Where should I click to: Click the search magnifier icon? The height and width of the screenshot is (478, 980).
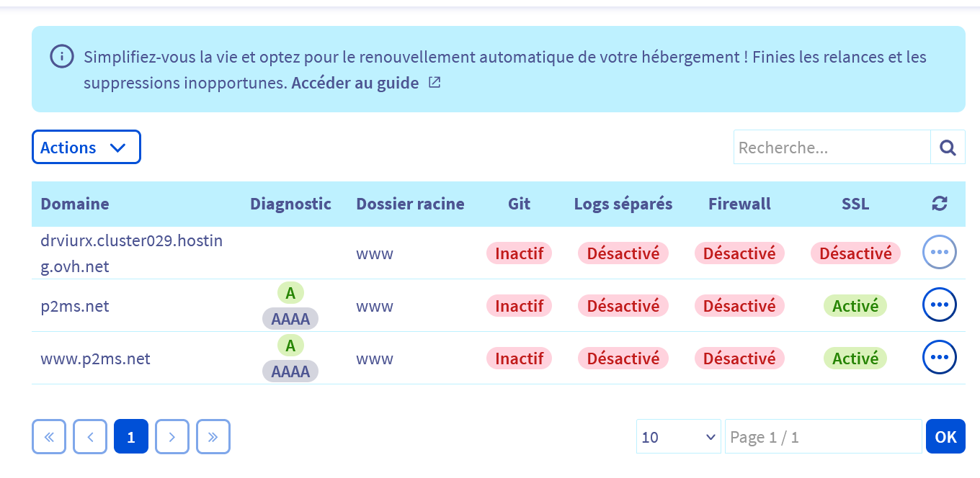(x=948, y=148)
